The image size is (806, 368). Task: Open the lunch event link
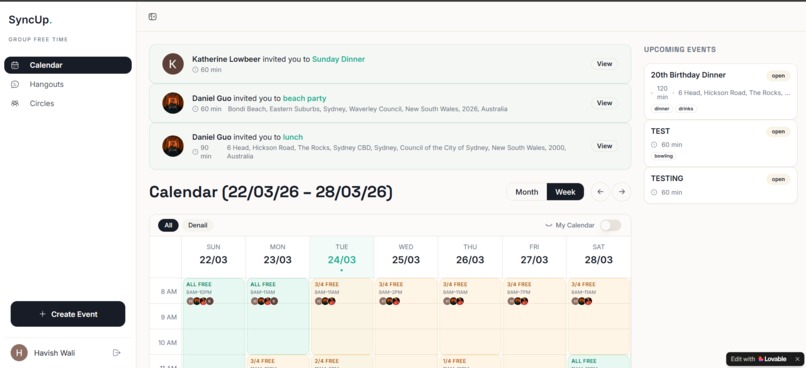click(x=292, y=137)
